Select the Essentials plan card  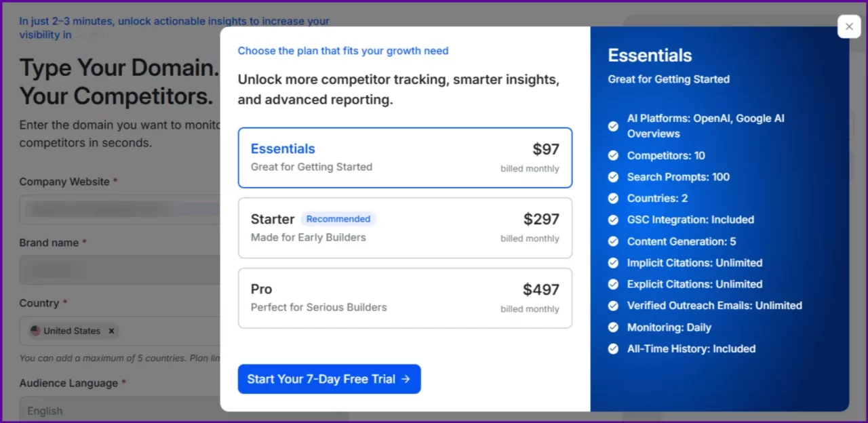click(x=405, y=157)
